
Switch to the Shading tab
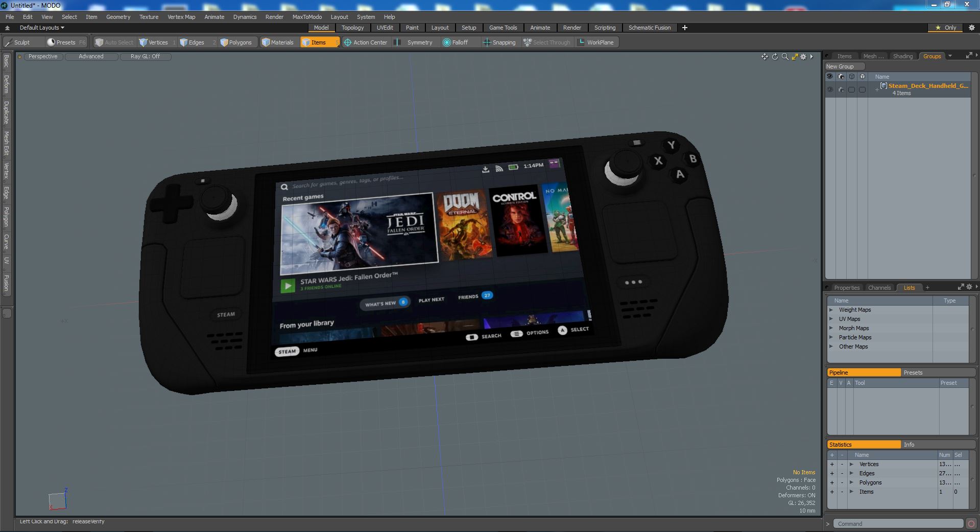[x=902, y=56]
